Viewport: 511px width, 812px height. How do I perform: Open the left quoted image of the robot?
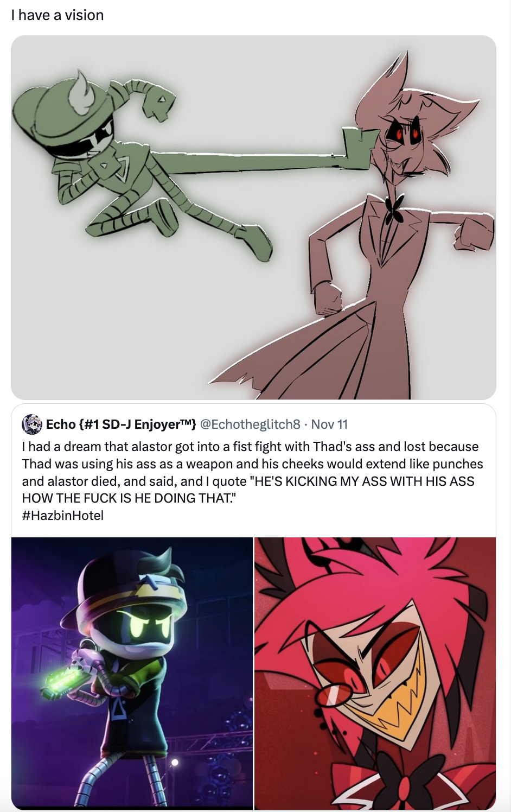pyautogui.click(x=132, y=673)
